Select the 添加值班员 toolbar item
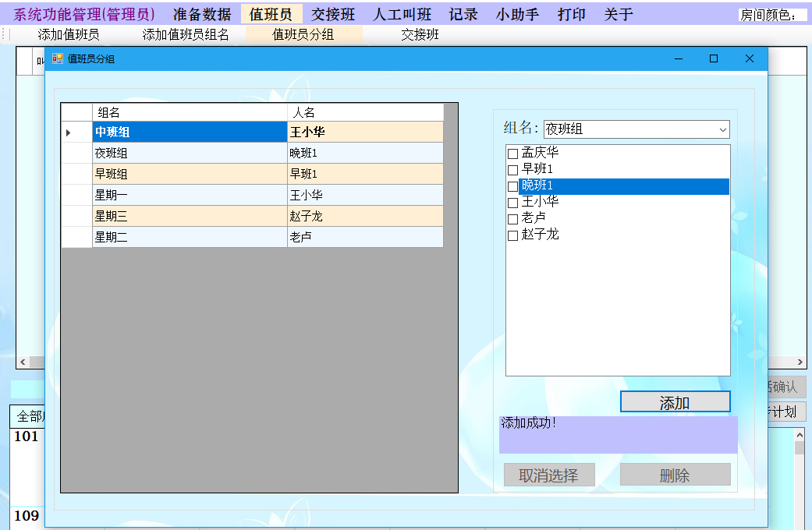The height and width of the screenshot is (530, 812). tap(69, 34)
